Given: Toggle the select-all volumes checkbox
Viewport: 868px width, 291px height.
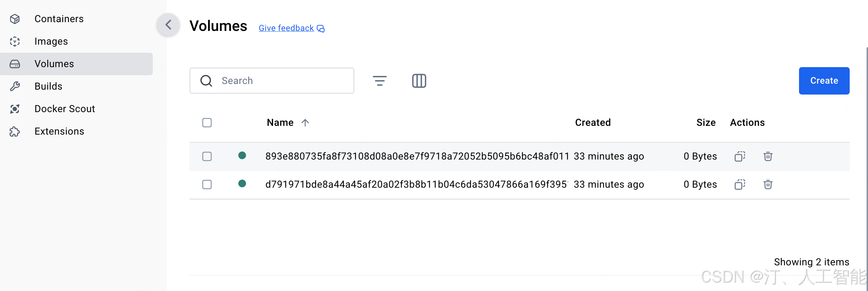Looking at the screenshot, I should pos(207,123).
